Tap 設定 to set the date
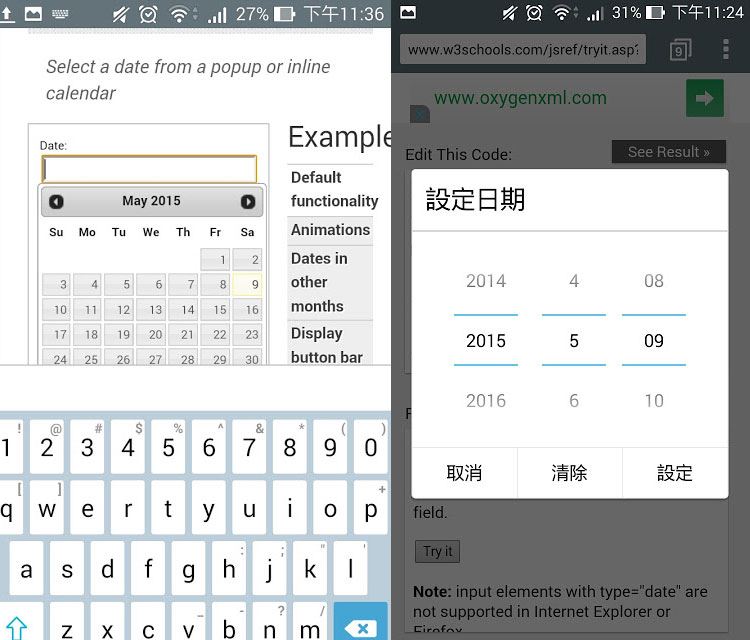This screenshot has height=640, width=750. 675,473
